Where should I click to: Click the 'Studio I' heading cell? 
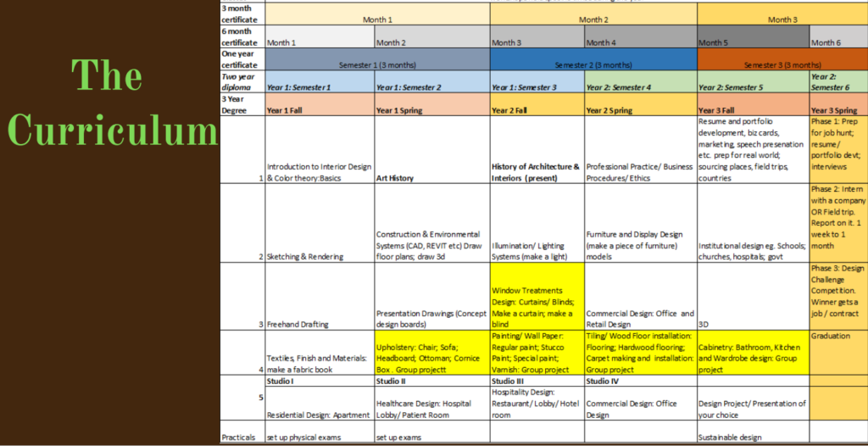319,381
